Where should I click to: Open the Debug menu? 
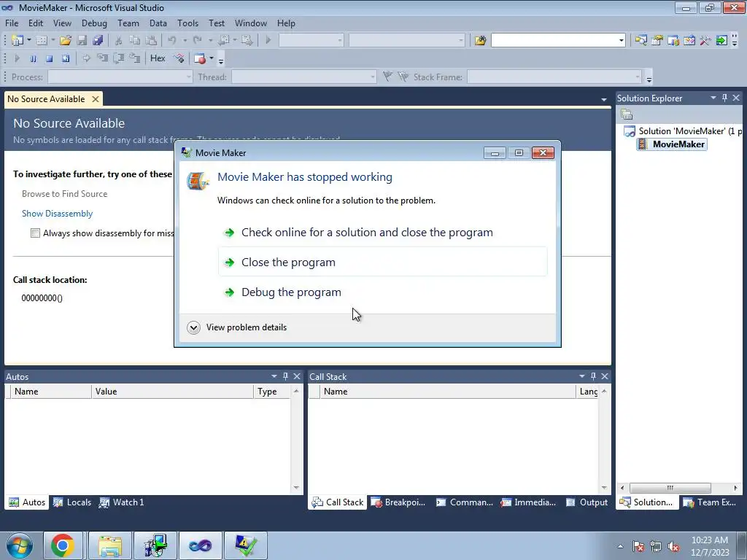pyautogui.click(x=94, y=23)
